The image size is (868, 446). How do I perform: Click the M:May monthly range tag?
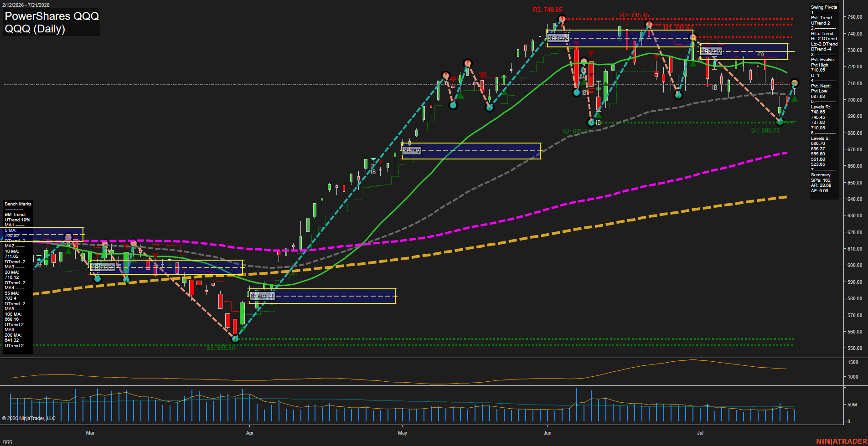[412, 150]
